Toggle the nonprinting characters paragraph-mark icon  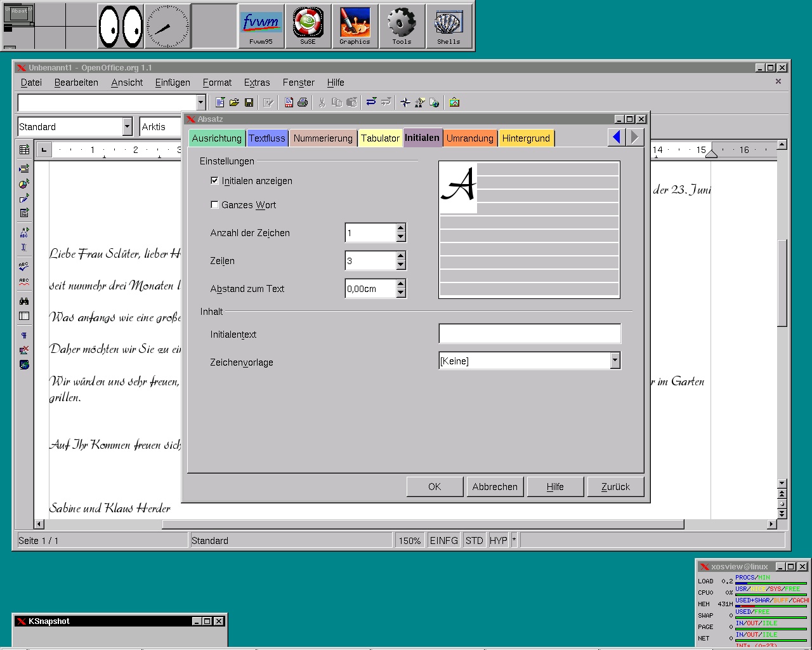24,335
